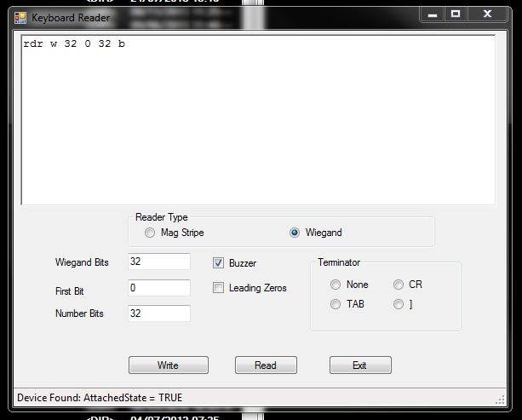Focus the Number Bits input field
This screenshot has height=420, width=522.
tap(159, 314)
